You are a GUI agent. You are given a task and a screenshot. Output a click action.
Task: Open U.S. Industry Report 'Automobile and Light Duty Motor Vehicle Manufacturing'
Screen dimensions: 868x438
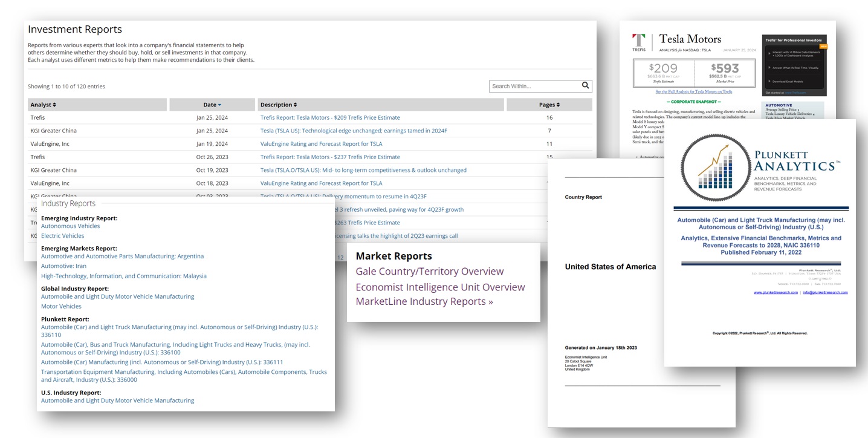point(118,400)
